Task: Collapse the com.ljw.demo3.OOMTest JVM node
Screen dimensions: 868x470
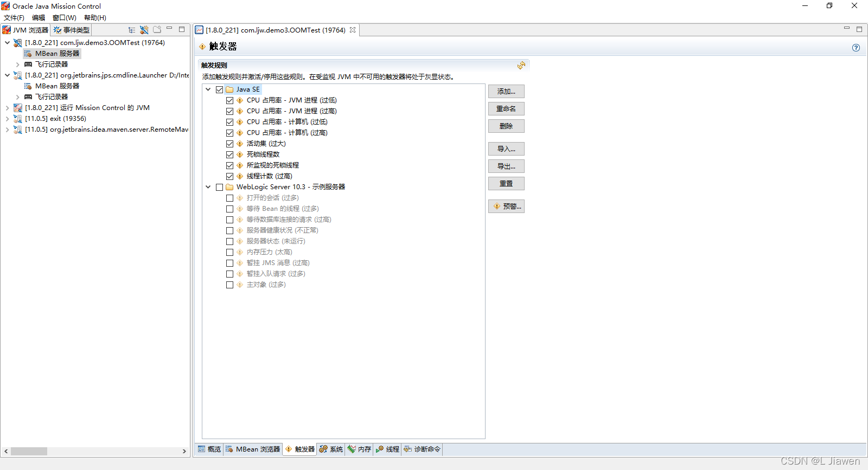Action: point(7,43)
